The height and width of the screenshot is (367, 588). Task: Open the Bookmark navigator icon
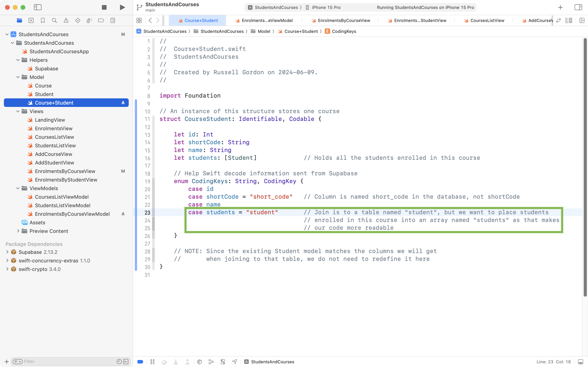43,20
